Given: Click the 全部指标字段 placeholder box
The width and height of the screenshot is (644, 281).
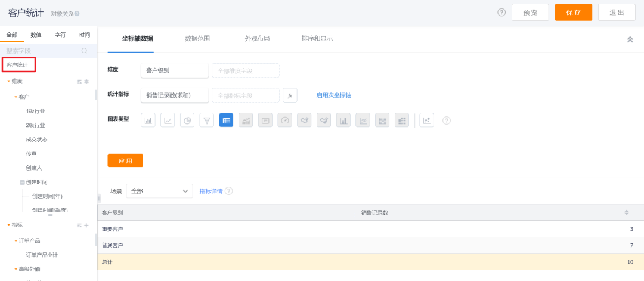Looking at the screenshot, I should click(x=246, y=95).
